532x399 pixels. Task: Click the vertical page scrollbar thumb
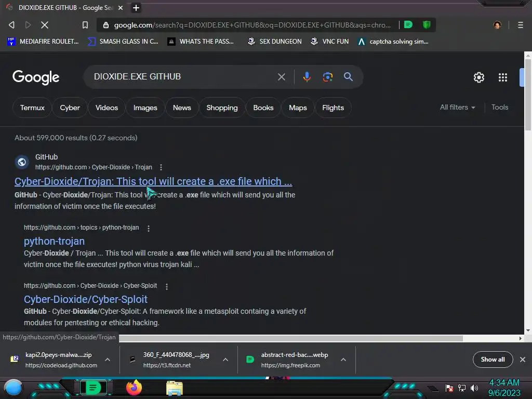528,95
